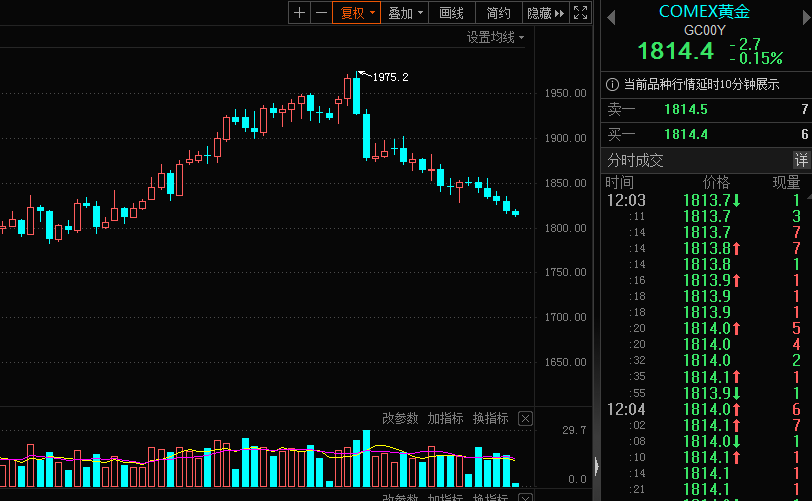
Task: Collapse the right quote panel via splitter arrow
Action: pyautogui.click(x=596, y=465)
